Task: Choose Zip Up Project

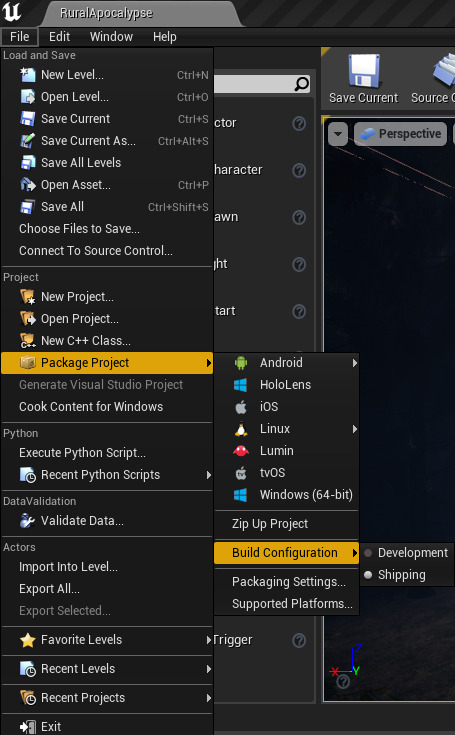Action: (x=286, y=524)
